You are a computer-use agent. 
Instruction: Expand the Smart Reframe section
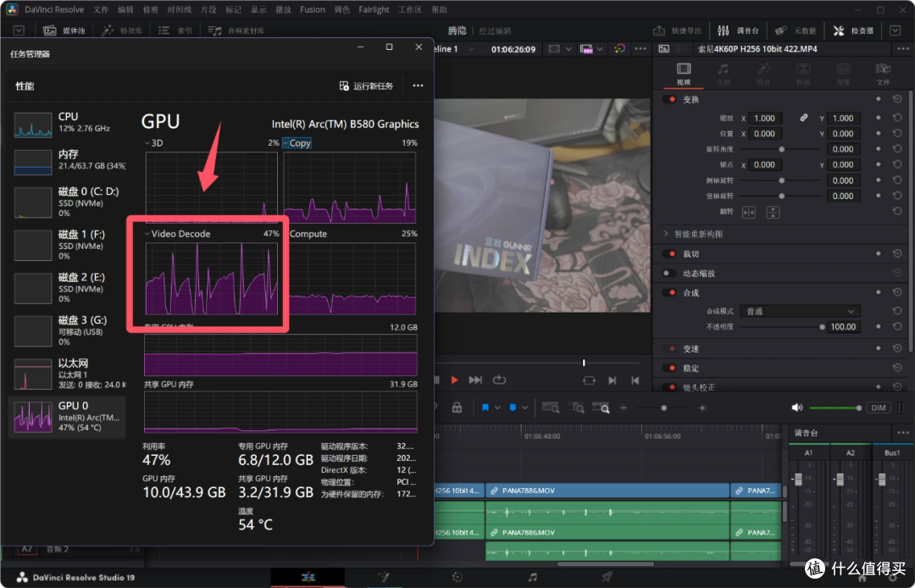click(x=667, y=234)
